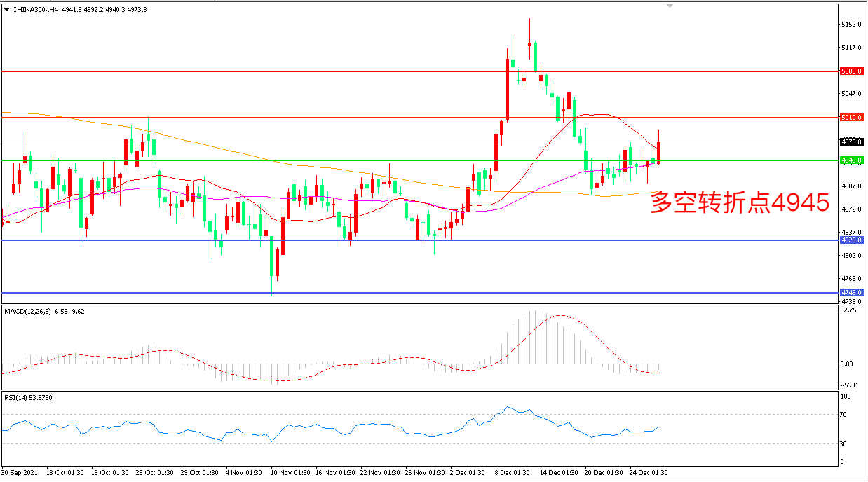This screenshot has height=482, width=868.
Task: Select the blue 4745.0 price label
Action: coord(850,293)
